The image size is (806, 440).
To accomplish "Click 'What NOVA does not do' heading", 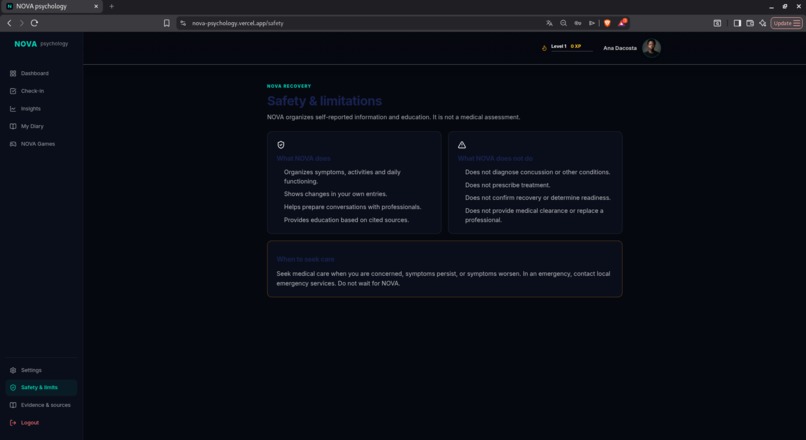I will coord(495,159).
